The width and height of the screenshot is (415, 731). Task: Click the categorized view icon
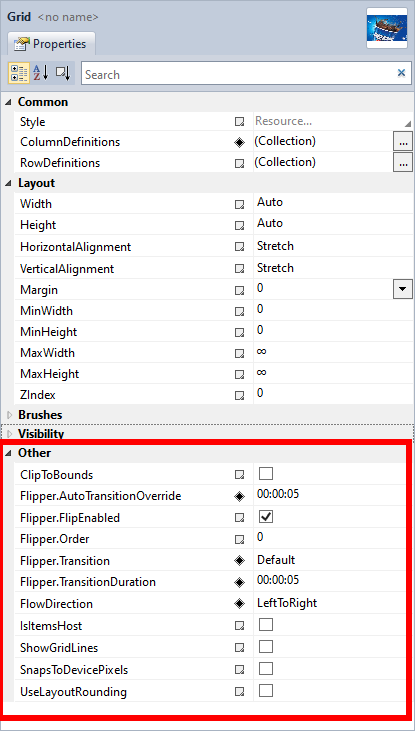[19, 73]
